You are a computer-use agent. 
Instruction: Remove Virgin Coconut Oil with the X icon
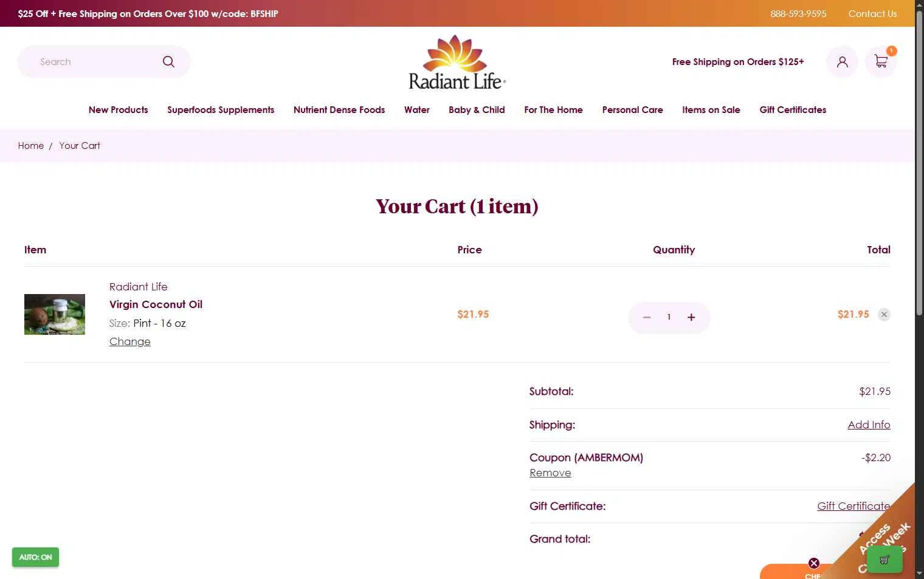point(884,315)
